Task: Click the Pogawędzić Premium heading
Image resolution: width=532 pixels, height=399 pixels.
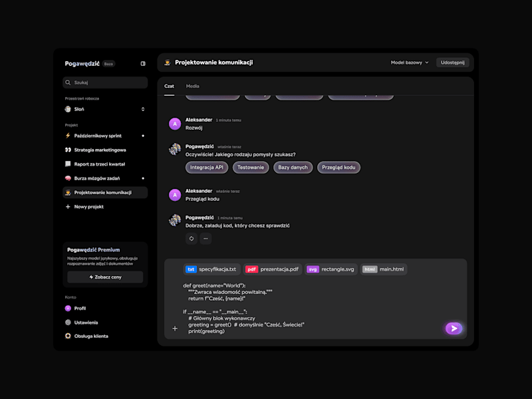Action: click(x=93, y=250)
